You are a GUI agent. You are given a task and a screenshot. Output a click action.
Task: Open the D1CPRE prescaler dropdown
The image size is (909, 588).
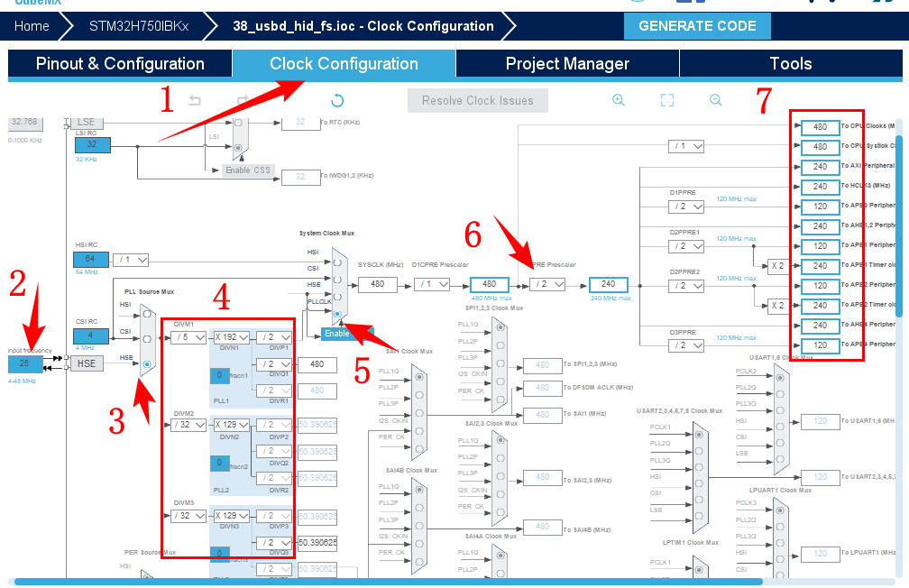(432, 284)
